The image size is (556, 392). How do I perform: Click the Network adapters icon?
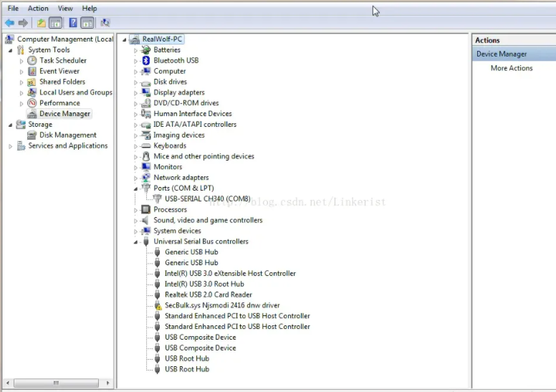(145, 178)
